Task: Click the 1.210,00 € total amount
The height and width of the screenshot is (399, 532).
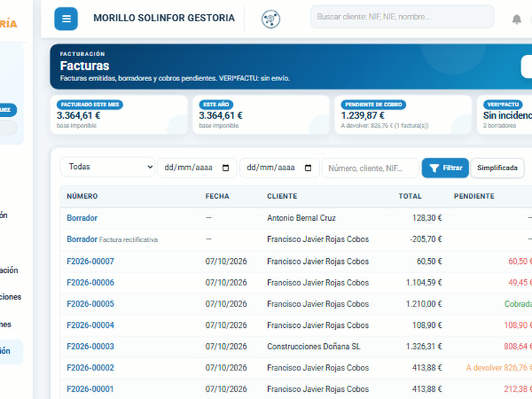Action: (x=424, y=304)
